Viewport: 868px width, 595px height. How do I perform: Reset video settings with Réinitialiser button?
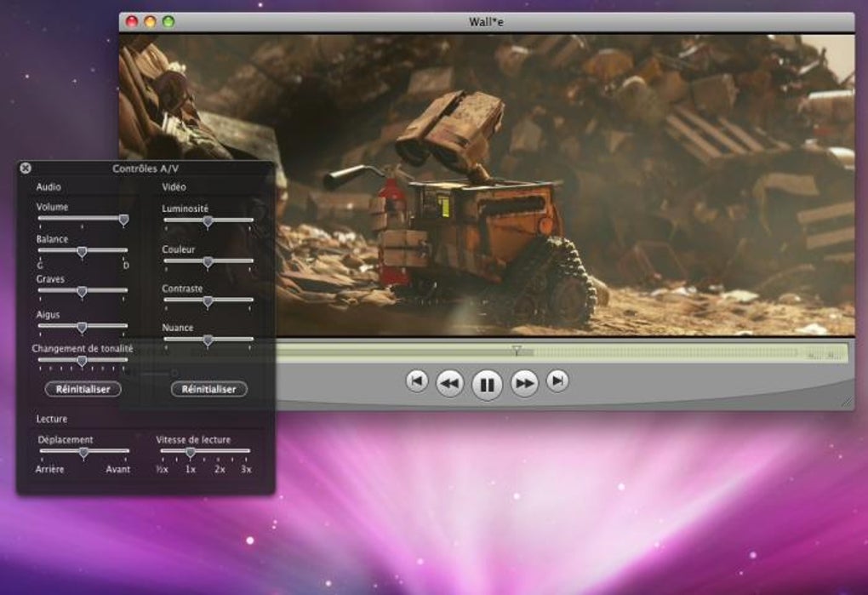[x=208, y=389]
